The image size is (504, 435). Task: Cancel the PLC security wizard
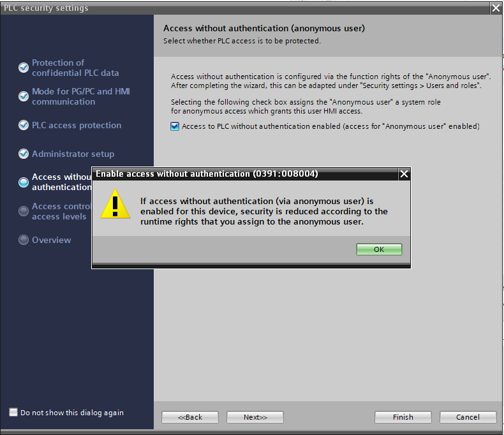click(468, 417)
